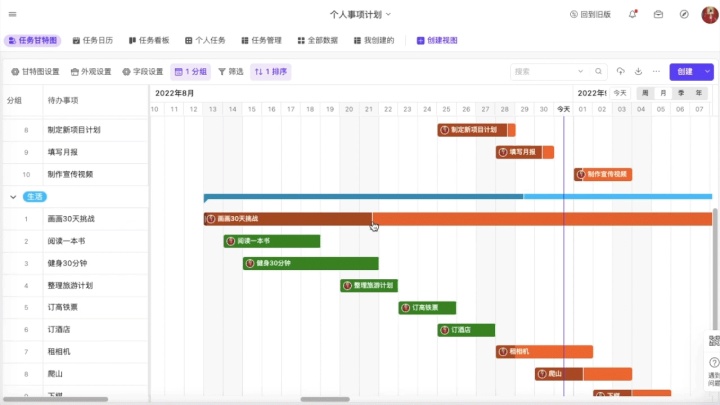Image resolution: width=720 pixels, height=405 pixels.
Task: Collapse the 生活 group chevron
Action: [13, 197]
